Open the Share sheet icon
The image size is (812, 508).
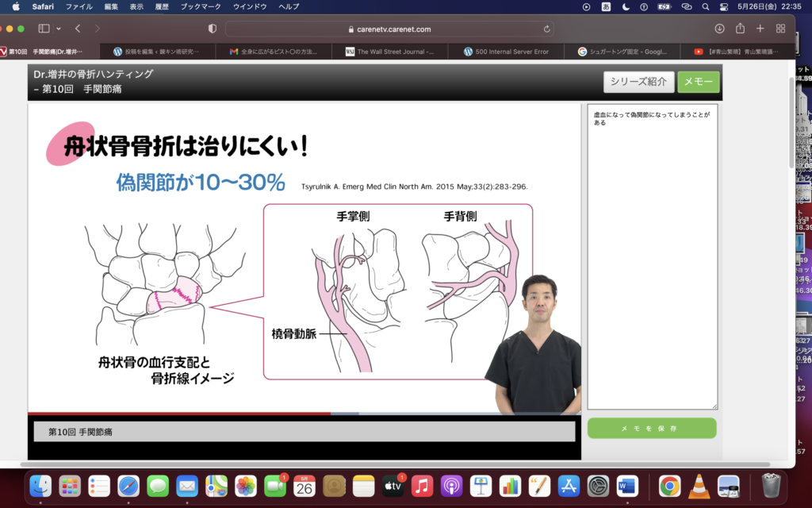(x=740, y=29)
